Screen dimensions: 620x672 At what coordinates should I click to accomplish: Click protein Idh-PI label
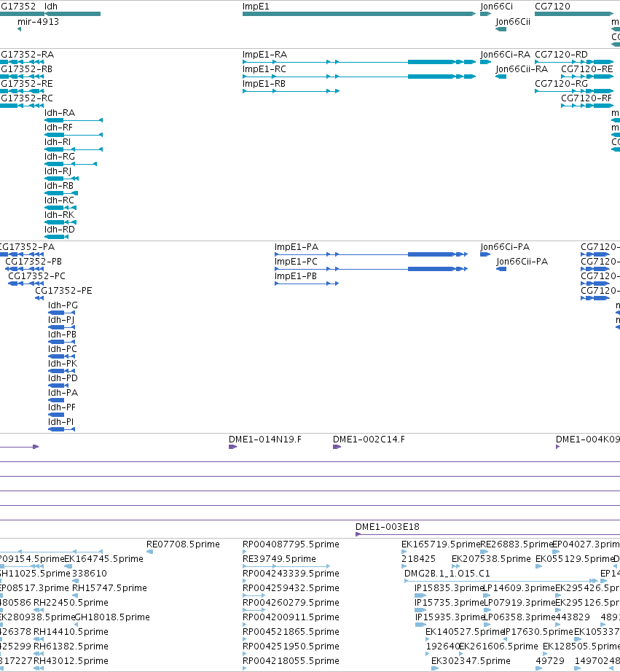click(61, 422)
